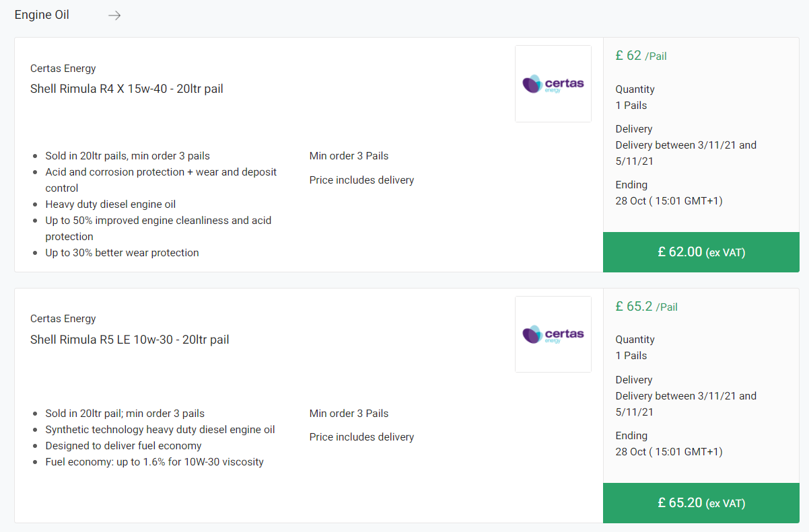
Task: Click 'Designed to deliver fuel economy' bullet
Action: [123, 446]
